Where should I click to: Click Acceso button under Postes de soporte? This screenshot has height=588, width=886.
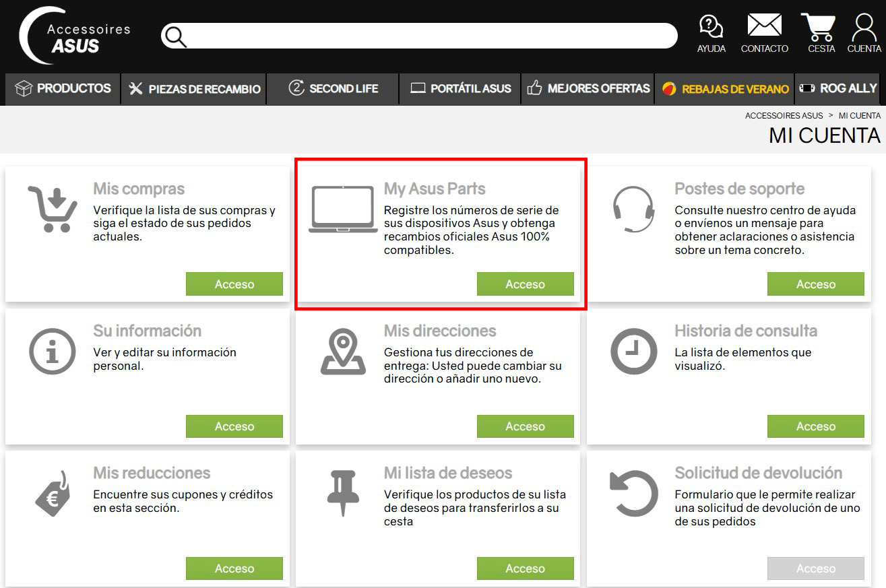pos(815,284)
